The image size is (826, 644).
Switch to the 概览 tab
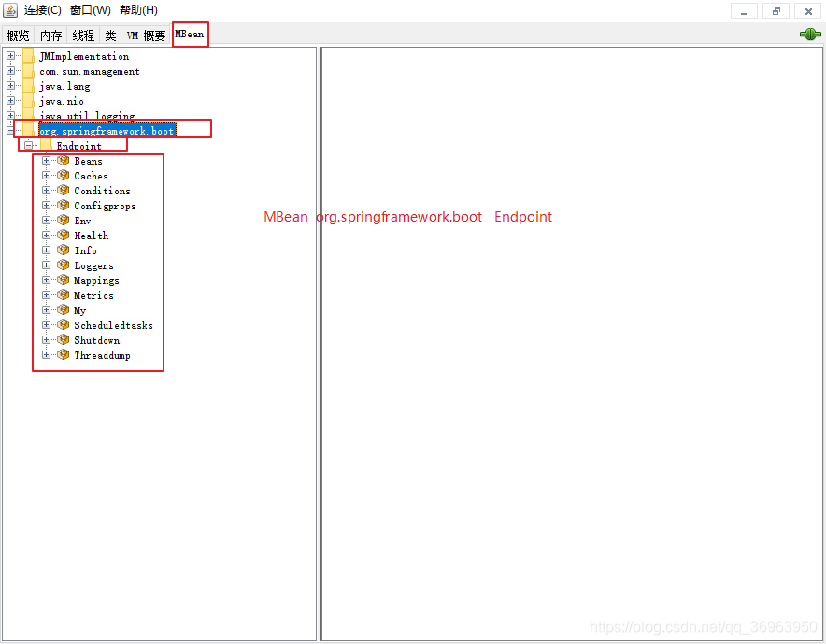pos(19,36)
